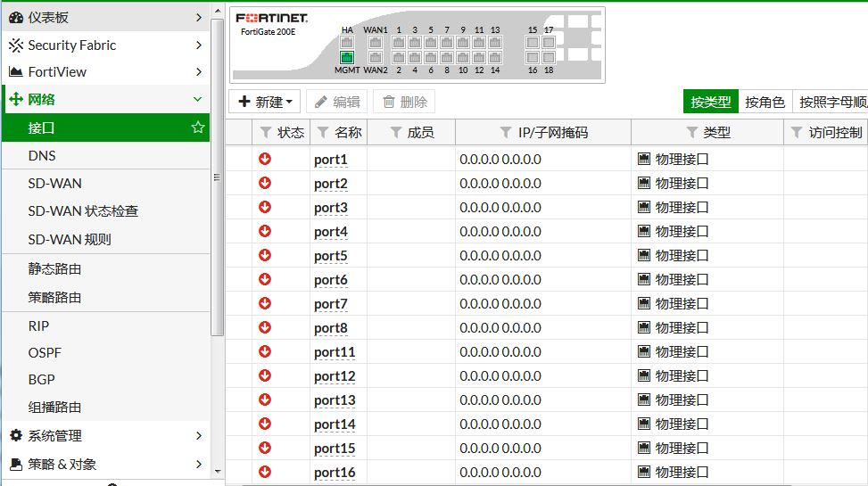The width and height of the screenshot is (868, 486).
Task: Click the green MGMT port on device diagram
Action: click(347, 57)
